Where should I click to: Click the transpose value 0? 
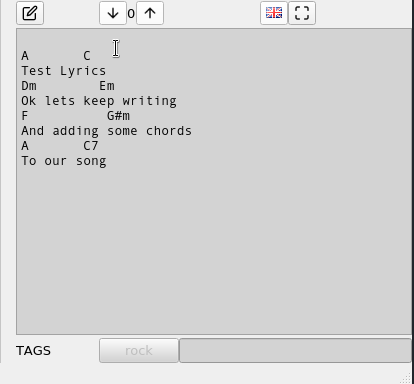point(131,14)
